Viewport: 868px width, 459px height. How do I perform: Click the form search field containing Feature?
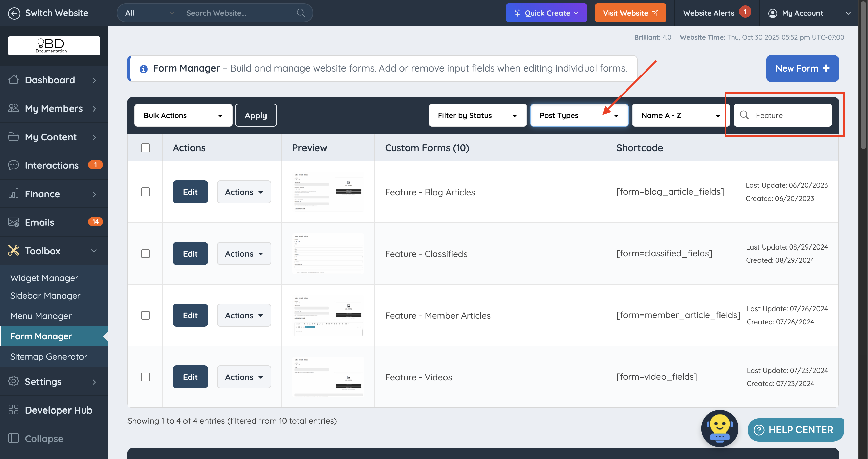point(792,116)
